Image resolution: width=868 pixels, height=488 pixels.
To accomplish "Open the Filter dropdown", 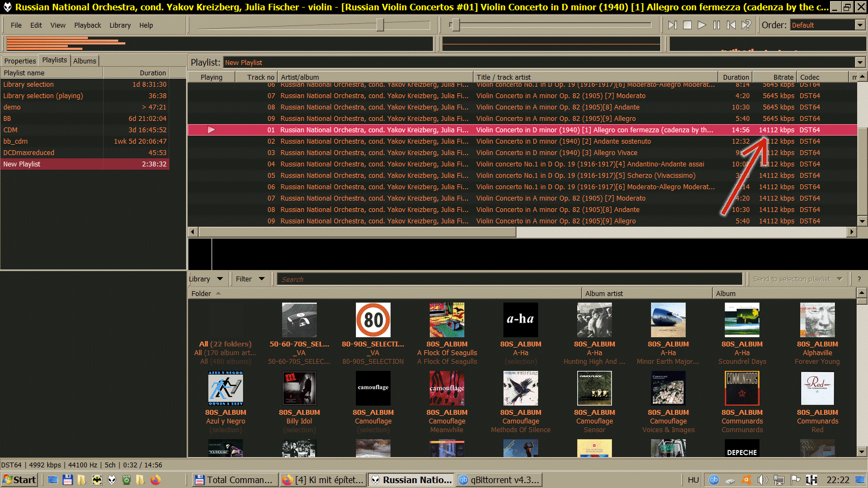I will [250, 279].
